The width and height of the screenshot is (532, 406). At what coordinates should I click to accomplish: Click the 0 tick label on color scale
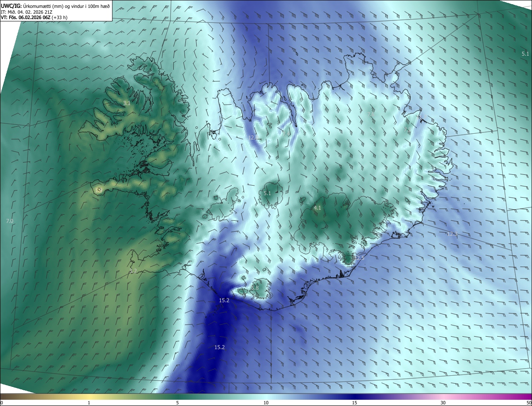click(x=2, y=403)
